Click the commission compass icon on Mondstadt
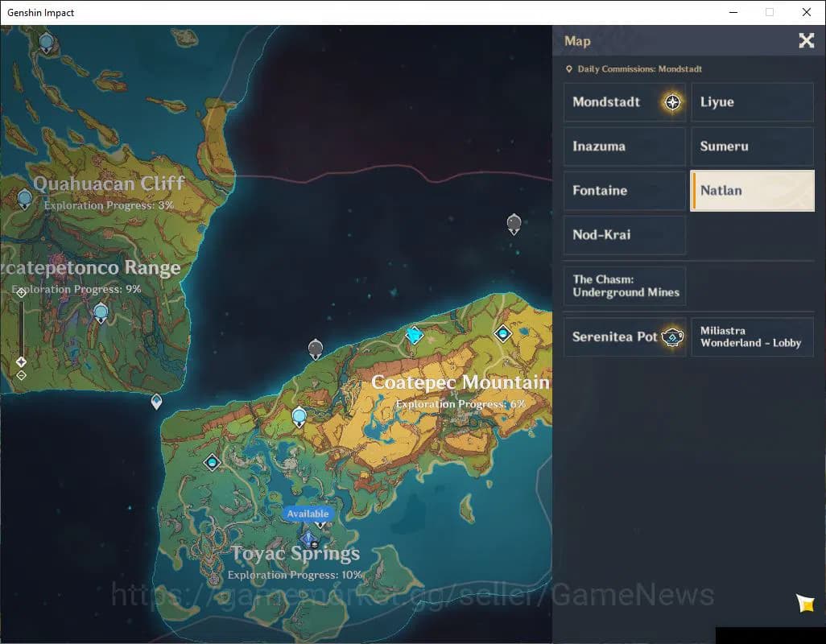Image resolution: width=826 pixels, height=644 pixels. [x=672, y=102]
